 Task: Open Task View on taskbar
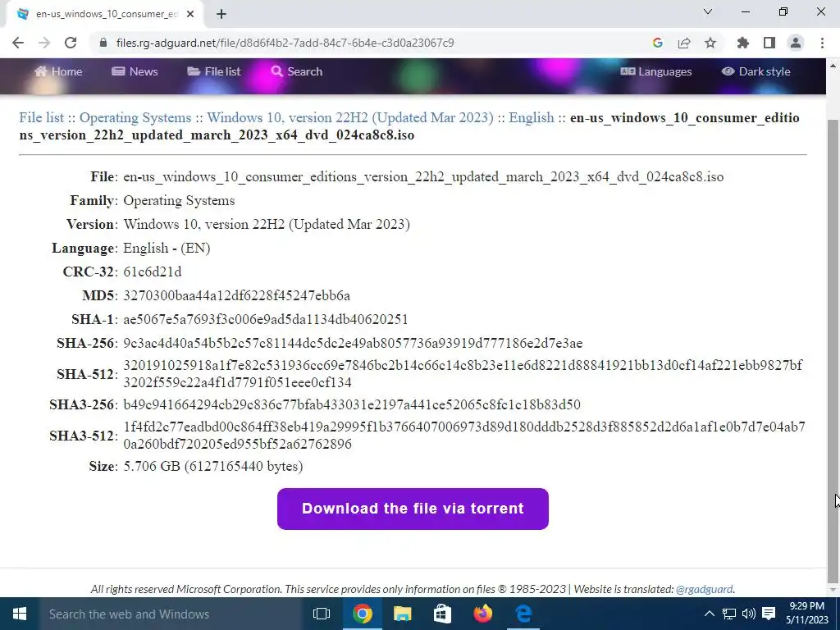[322, 614]
